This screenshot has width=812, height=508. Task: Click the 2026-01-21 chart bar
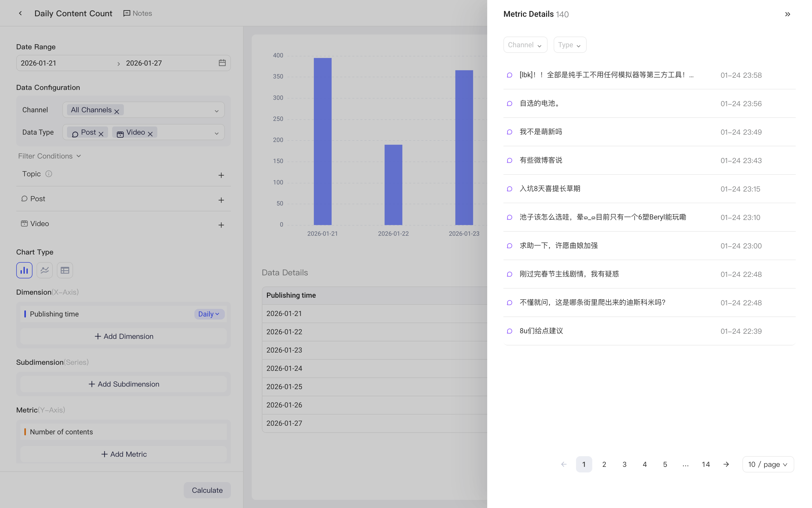pos(323,141)
